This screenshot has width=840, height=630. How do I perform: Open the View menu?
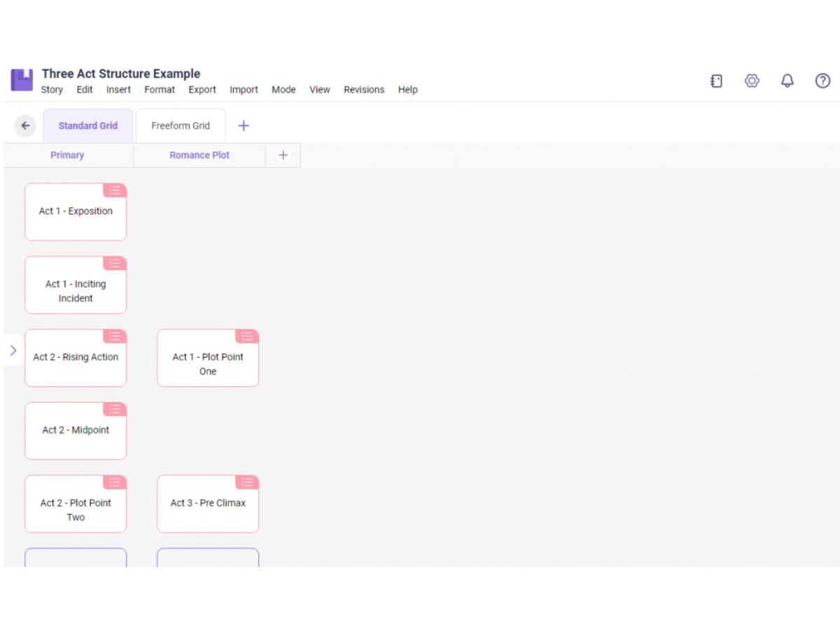pos(320,90)
